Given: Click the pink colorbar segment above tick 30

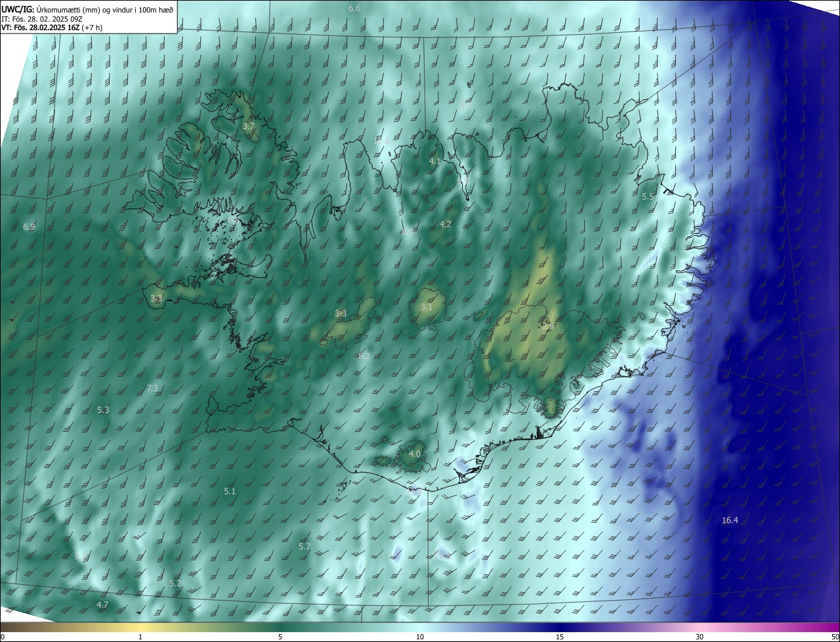Looking at the screenshot, I should pos(700,628).
